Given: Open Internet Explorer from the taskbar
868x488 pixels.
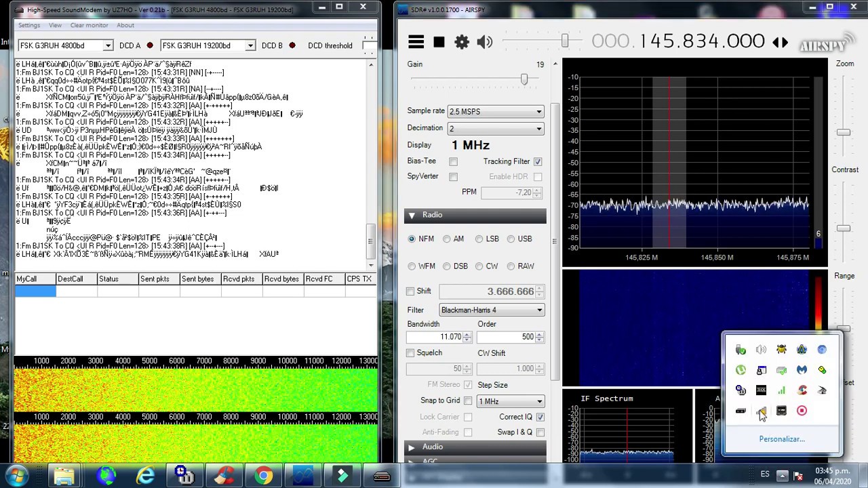Looking at the screenshot, I should tap(145, 476).
